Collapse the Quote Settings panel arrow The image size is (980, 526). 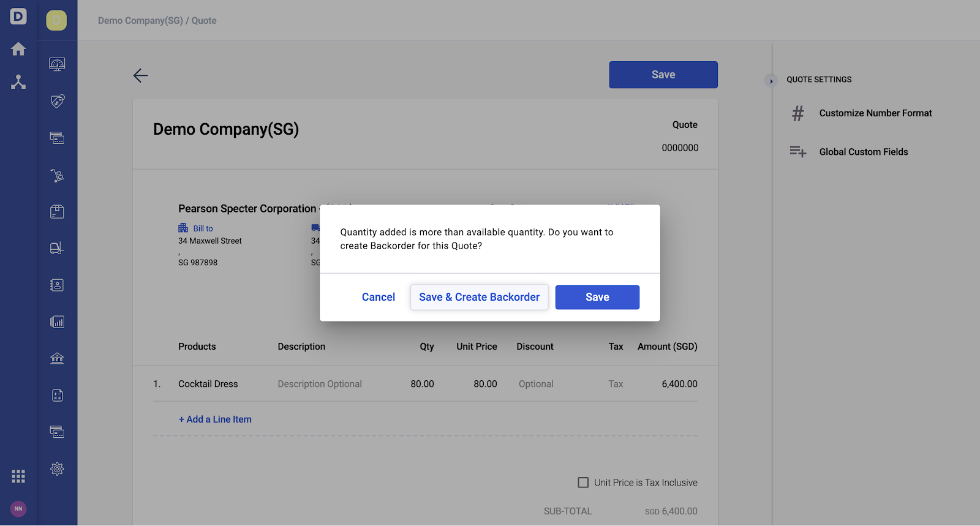click(x=771, y=81)
